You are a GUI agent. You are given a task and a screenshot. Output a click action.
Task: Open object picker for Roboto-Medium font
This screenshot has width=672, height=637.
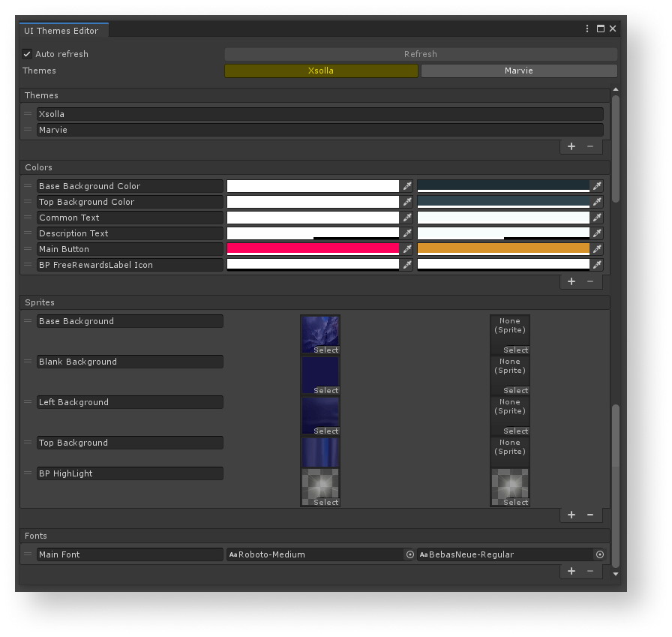tap(409, 554)
